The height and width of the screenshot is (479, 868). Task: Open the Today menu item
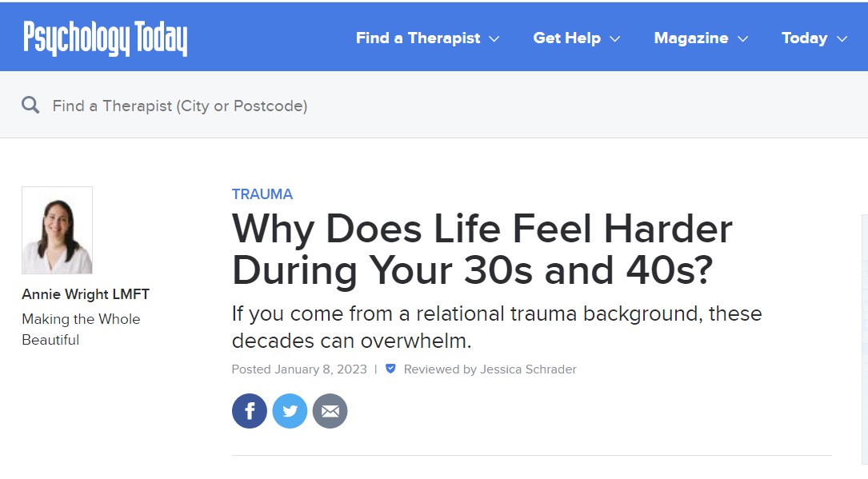tap(804, 38)
